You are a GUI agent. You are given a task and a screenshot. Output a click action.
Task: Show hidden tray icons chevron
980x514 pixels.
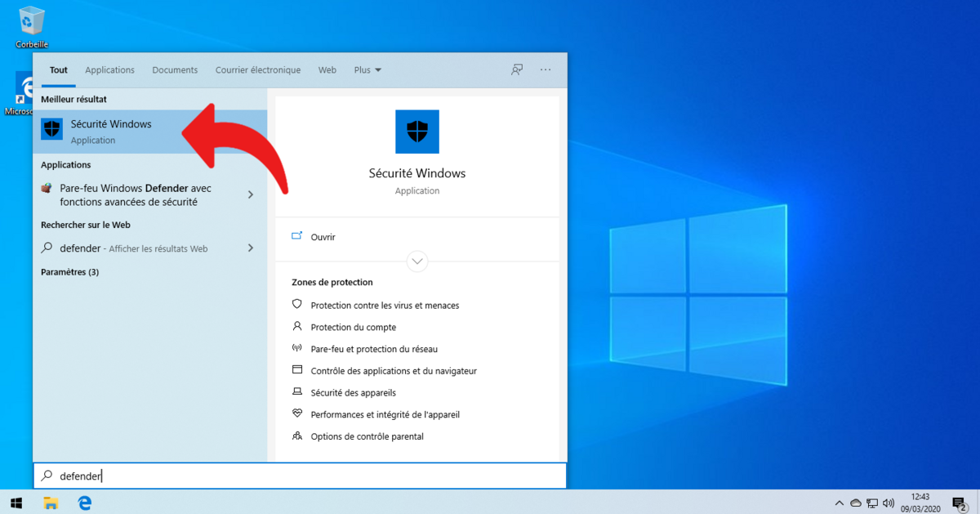click(839, 503)
